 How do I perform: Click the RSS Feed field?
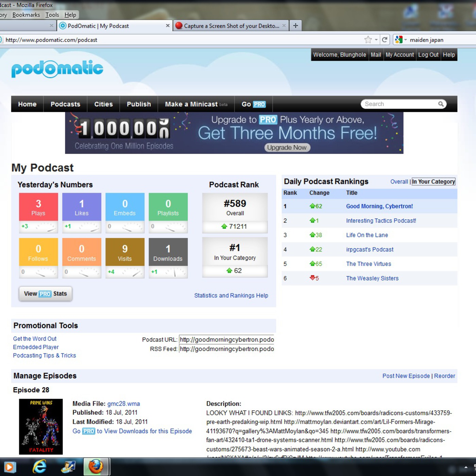(x=226, y=349)
